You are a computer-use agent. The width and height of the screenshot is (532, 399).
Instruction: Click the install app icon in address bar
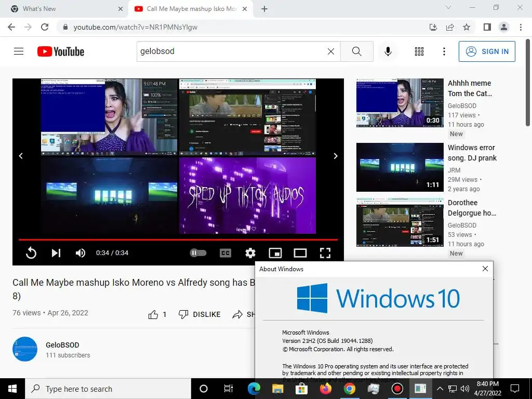433,27
